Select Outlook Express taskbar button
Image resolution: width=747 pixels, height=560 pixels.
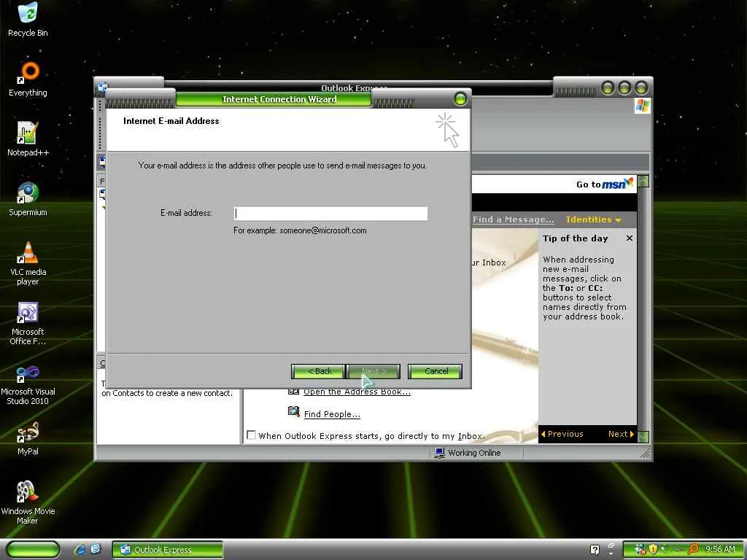[167, 550]
